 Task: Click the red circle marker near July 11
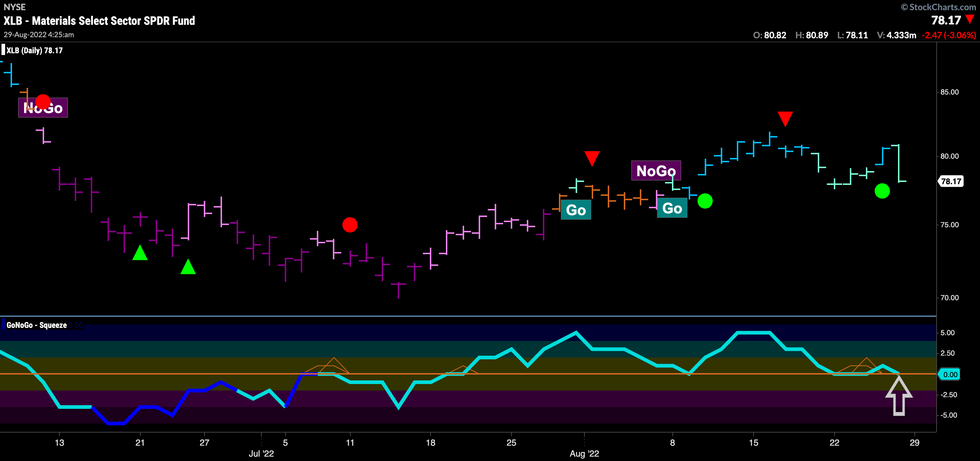350,225
